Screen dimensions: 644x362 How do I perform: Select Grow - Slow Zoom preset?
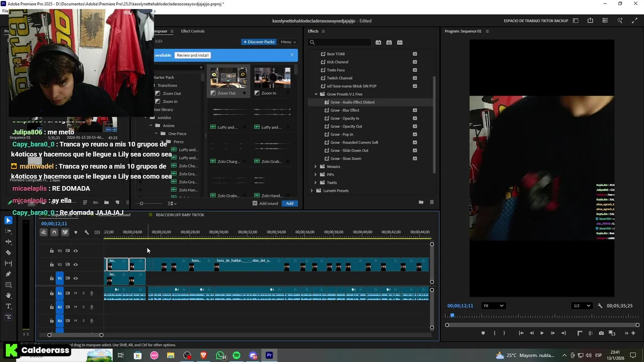[x=346, y=158]
